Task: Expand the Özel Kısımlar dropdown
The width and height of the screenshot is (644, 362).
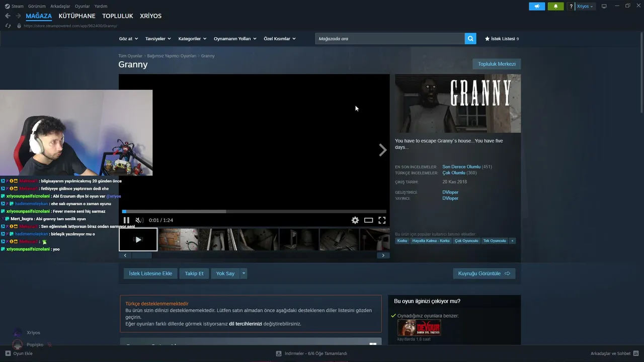Action: [x=280, y=39]
